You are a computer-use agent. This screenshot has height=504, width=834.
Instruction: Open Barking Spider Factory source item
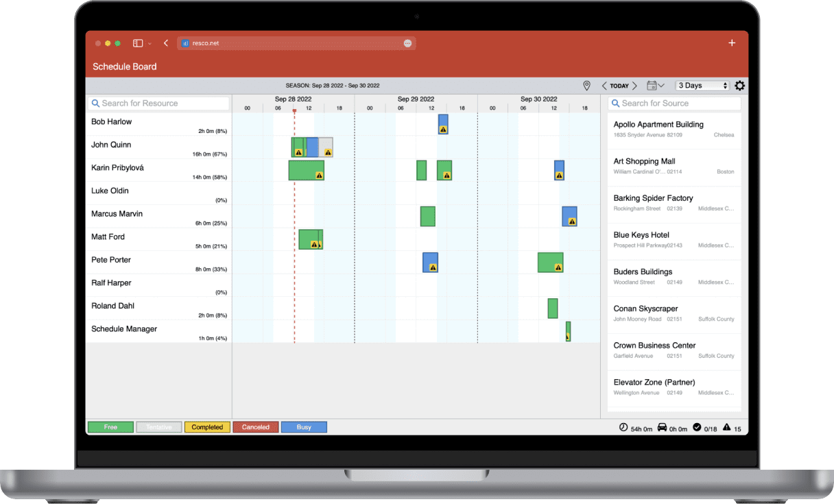pos(675,204)
